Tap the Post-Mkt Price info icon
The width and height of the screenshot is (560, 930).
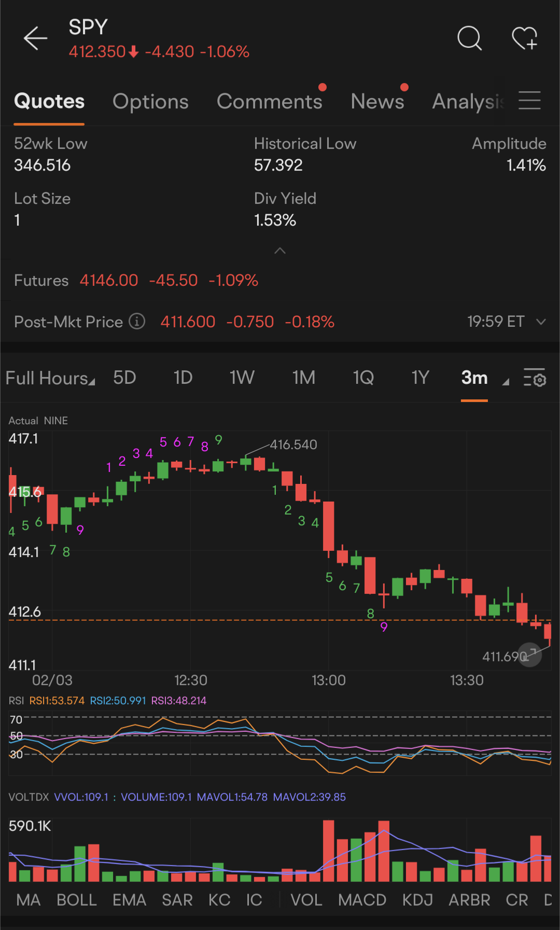click(137, 322)
